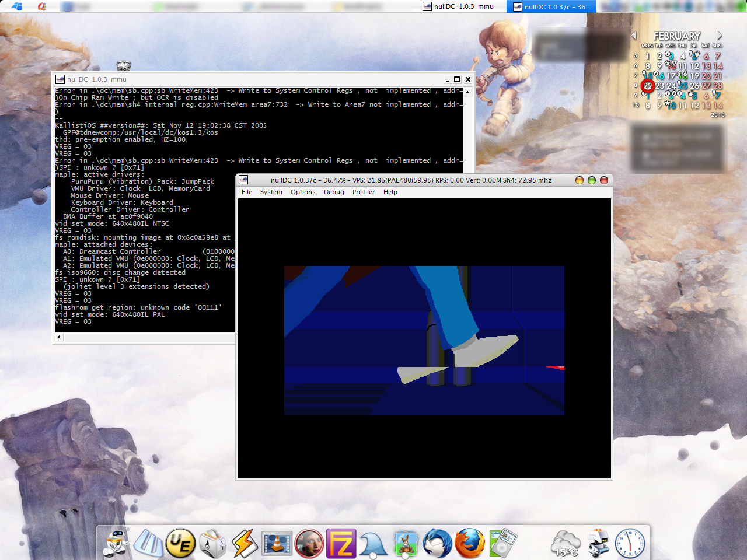747x560 pixels.
Task: Launch Firefox from the dock
Action: pos(470,543)
